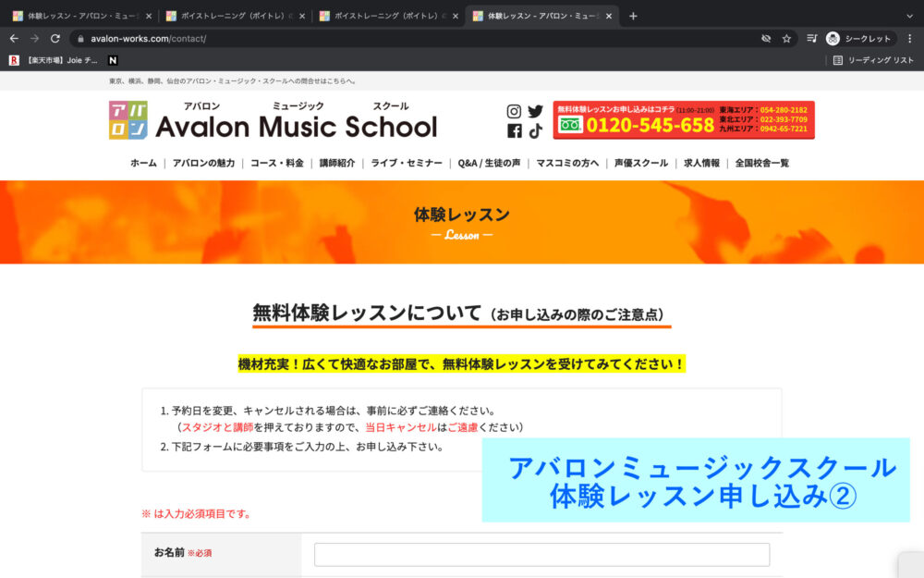Open the アバロンの魅力 menu item
924x578 pixels.
tap(203, 163)
